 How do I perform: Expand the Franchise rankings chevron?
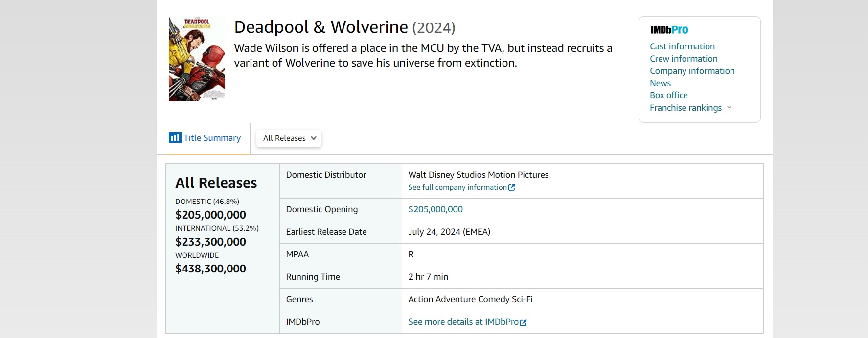[x=729, y=107]
